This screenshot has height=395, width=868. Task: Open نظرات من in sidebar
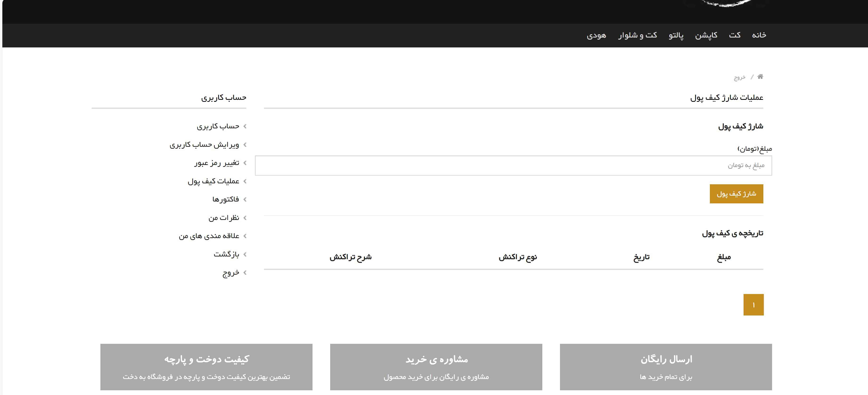pos(223,218)
